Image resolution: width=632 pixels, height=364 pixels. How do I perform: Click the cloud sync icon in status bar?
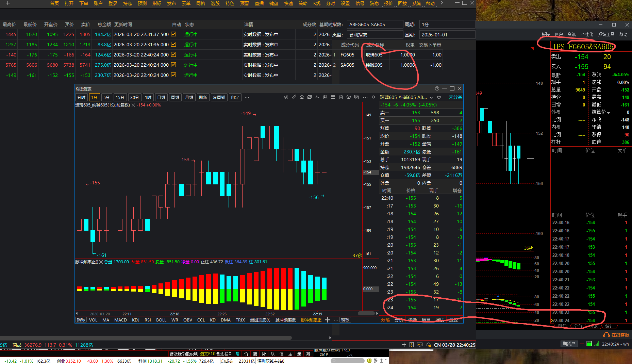[x=429, y=345]
